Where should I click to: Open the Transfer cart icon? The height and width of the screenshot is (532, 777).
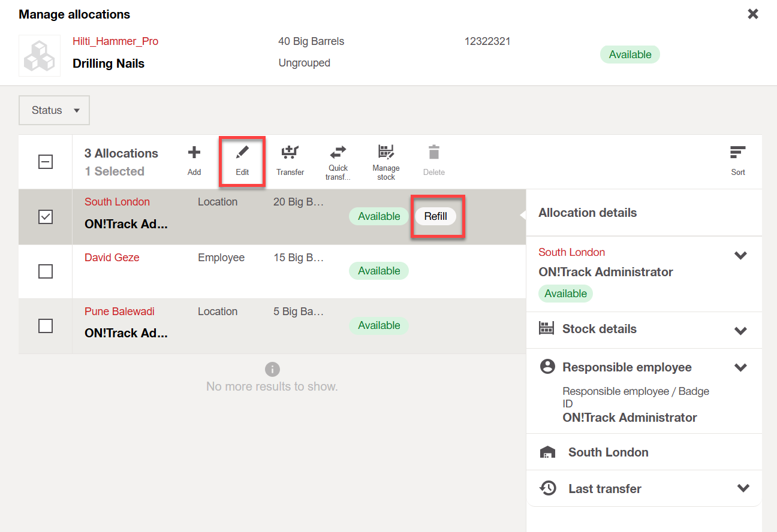tap(290, 152)
